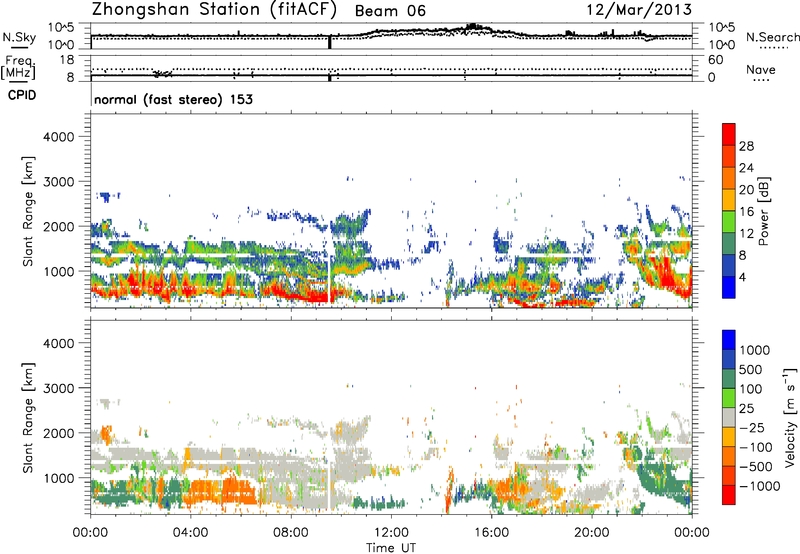Viewport: 800px width, 554px height.
Task: Select the "Beam 06" label
Action: click(390, 11)
